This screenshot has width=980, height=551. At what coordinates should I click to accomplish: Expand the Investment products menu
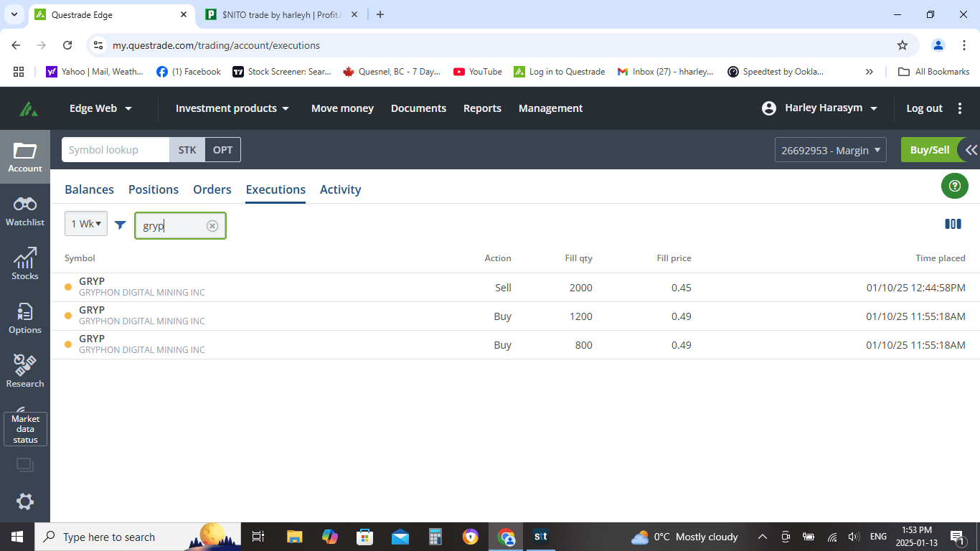pos(232,108)
